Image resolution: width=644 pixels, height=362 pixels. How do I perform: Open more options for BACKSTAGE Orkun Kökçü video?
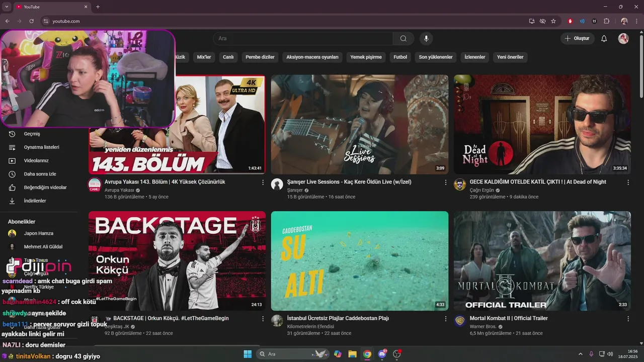pos(263,318)
